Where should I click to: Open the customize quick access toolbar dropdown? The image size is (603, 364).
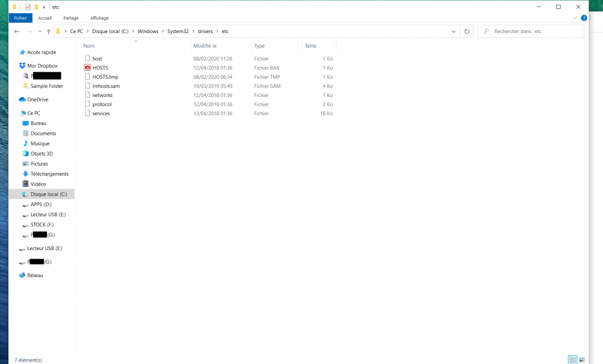point(43,7)
